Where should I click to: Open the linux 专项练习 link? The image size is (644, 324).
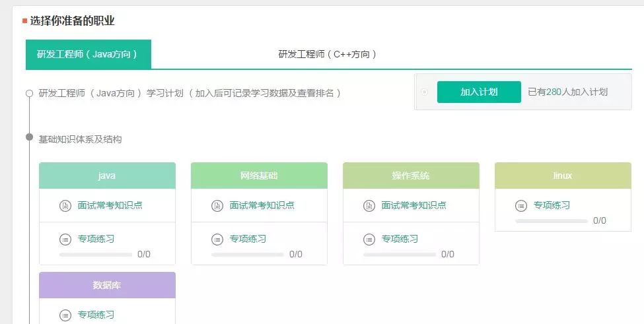pos(552,205)
